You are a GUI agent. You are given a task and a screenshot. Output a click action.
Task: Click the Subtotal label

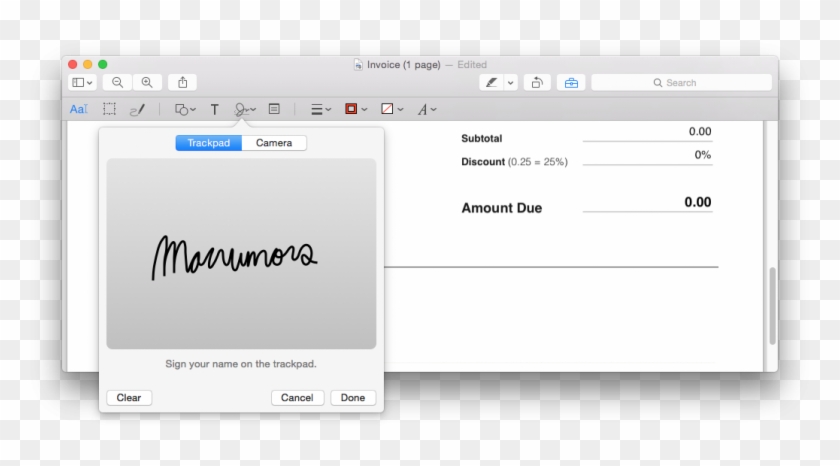pos(482,138)
